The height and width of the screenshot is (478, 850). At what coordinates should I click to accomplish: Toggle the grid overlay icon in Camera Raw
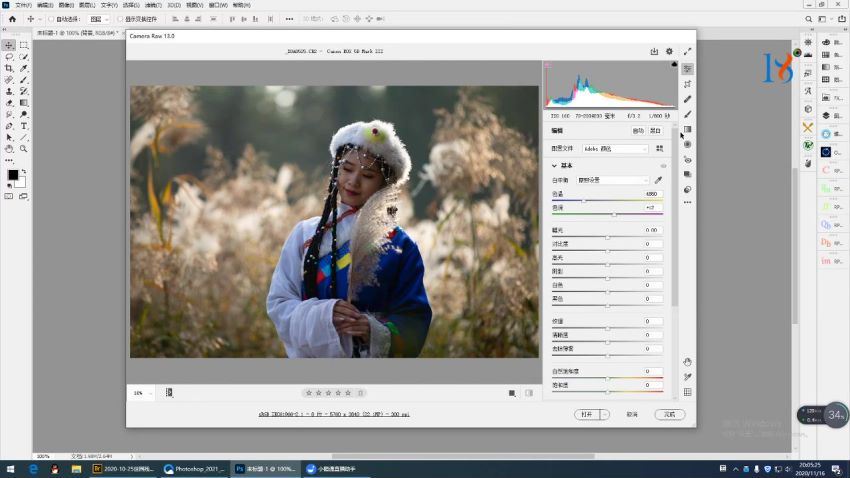pyautogui.click(x=687, y=392)
